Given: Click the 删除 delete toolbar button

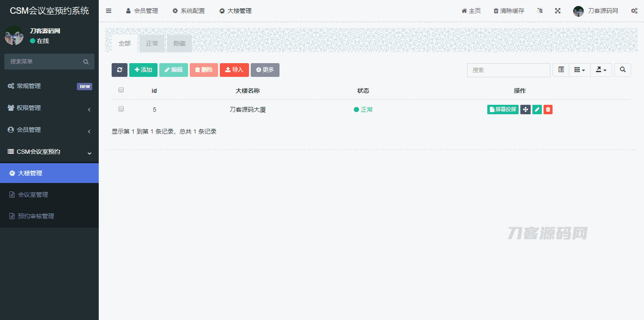Looking at the screenshot, I should tap(204, 70).
